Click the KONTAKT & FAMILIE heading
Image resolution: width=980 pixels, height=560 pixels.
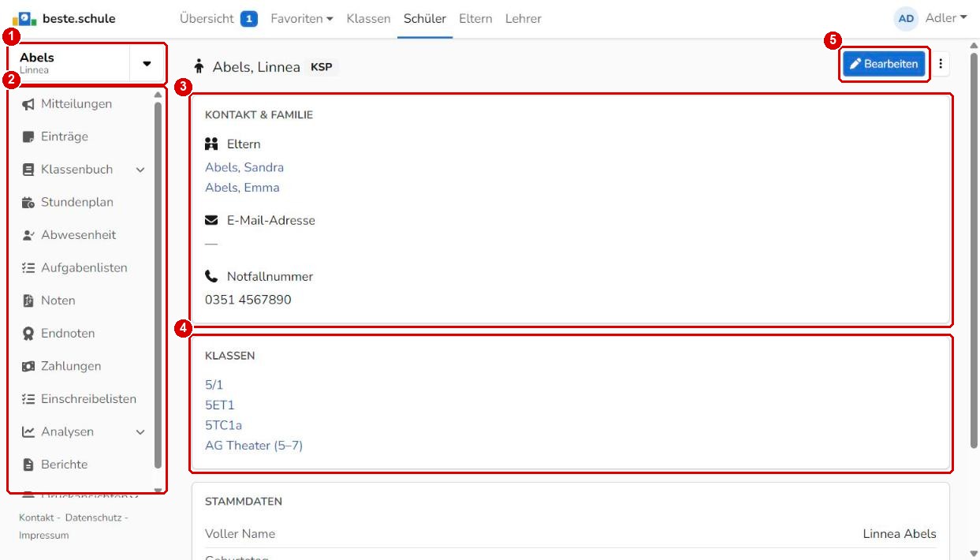259,115
